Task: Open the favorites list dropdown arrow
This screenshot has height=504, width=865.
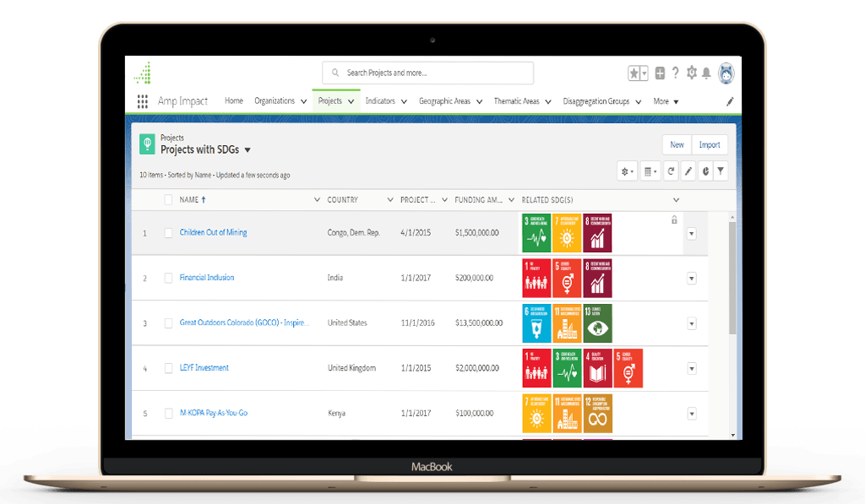Action: [x=645, y=73]
